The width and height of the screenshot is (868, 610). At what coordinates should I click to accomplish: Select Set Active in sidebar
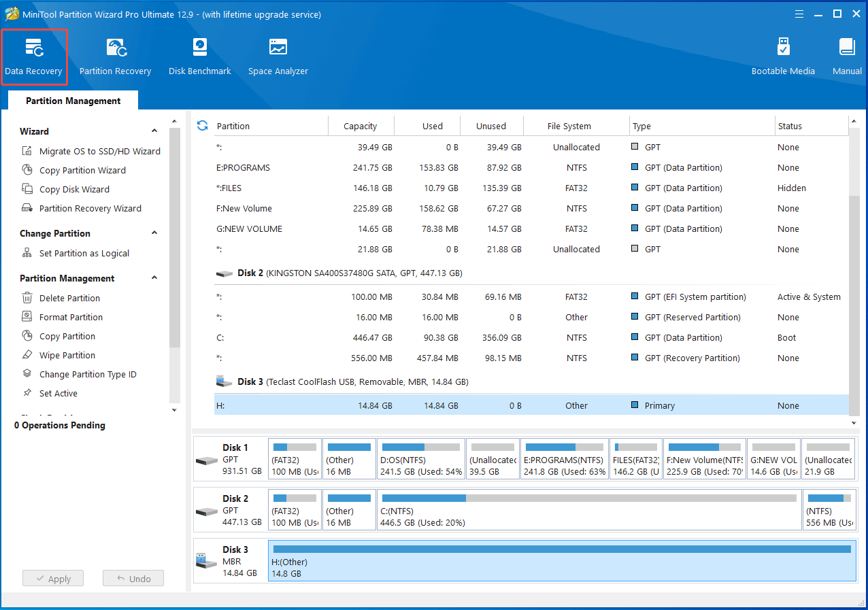tap(50, 393)
